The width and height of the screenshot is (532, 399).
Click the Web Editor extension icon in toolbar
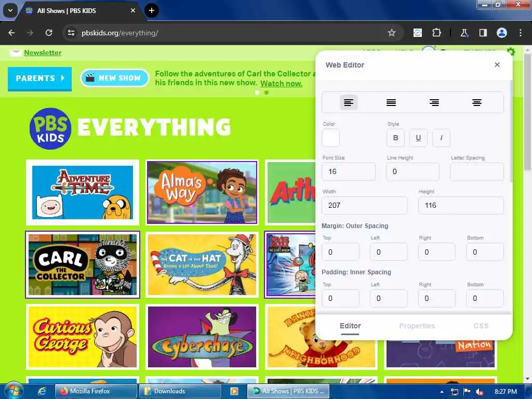(x=418, y=33)
